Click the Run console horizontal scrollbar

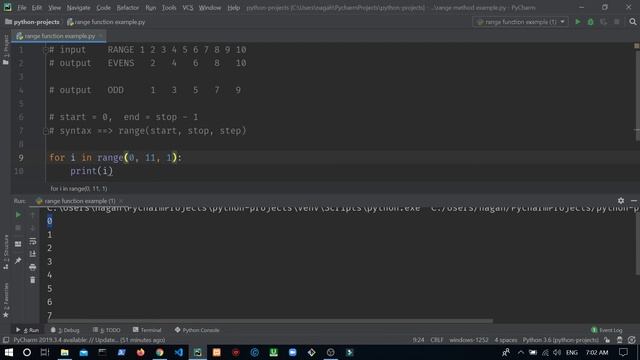270,321
